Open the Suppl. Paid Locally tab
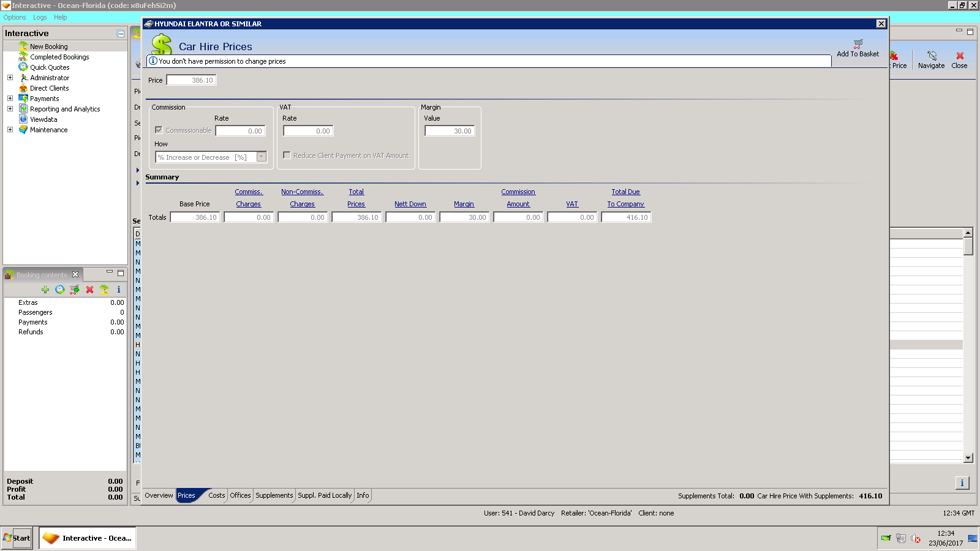Image resolution: width=980 pixels, height=551 pixels. point(325,495)
